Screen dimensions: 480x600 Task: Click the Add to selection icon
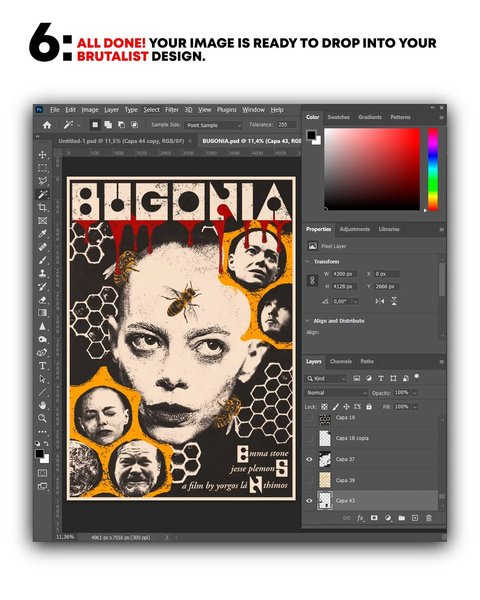tap(108, 125)
